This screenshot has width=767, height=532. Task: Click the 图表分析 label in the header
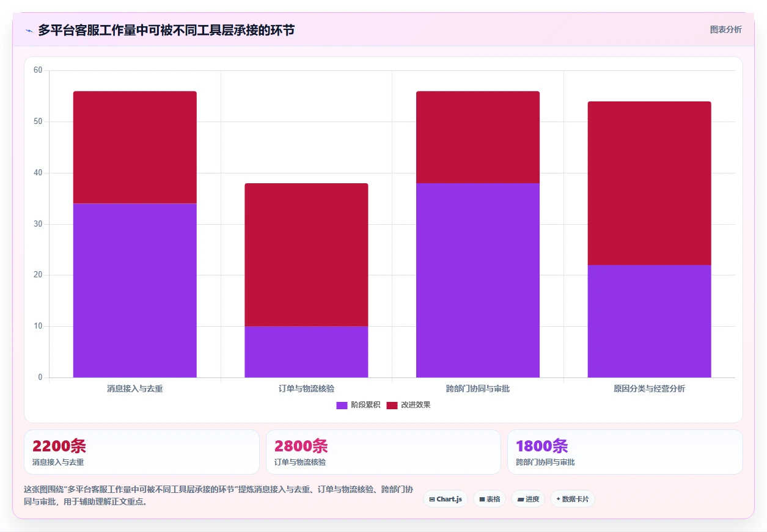(725, 29)
